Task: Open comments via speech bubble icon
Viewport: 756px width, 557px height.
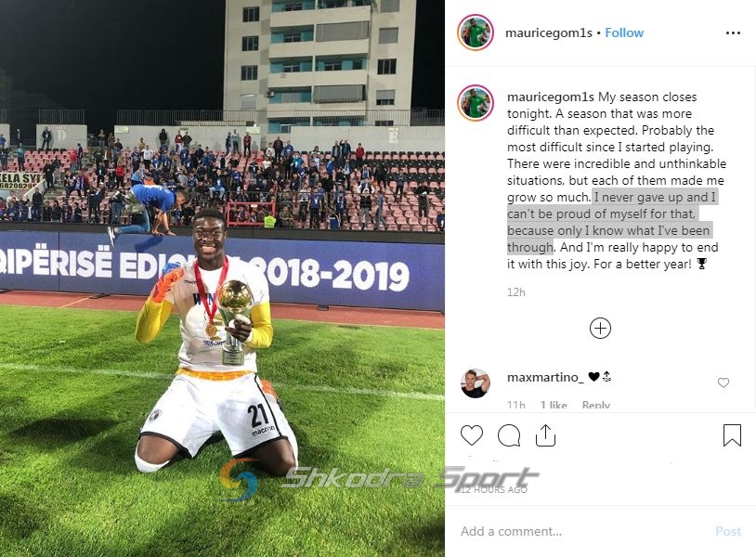Action: 509,435
